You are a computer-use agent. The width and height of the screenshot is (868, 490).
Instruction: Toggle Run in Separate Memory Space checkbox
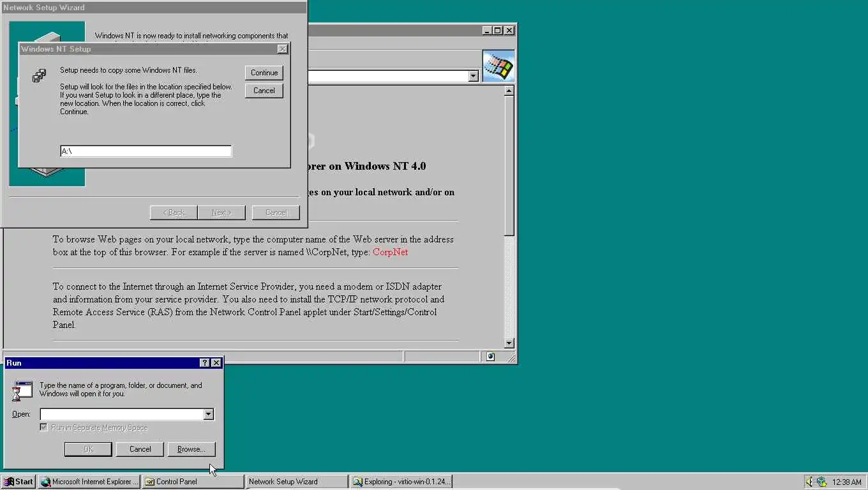click(x=43, y=427)
